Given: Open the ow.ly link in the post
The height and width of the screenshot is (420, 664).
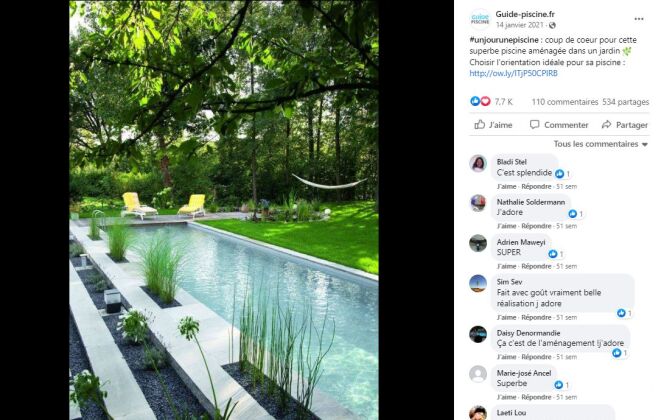Looking at the screenshot, I should [513, 73].
